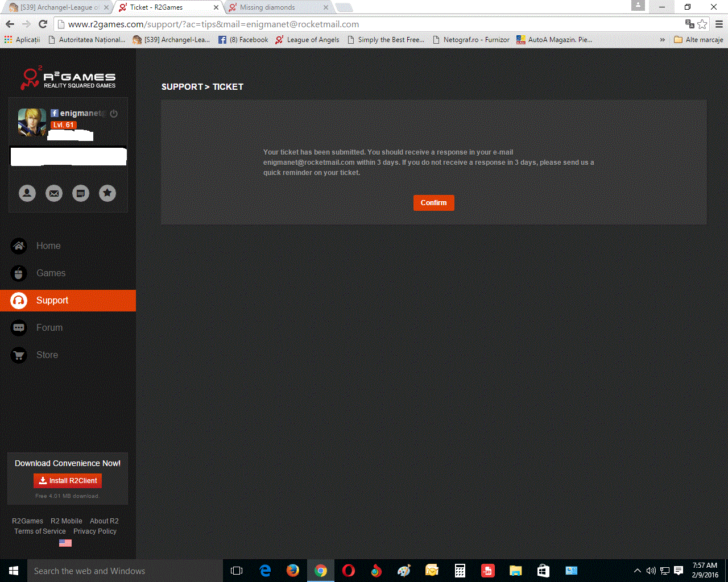The height and width of the screenshot is (582, 728).
Task: Click the messages list icon in the sidebar
Action: click(x=81, y=193)
